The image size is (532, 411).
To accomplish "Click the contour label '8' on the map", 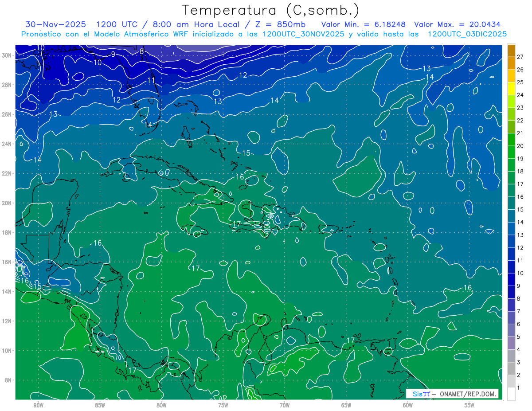I will click(141, 51).
